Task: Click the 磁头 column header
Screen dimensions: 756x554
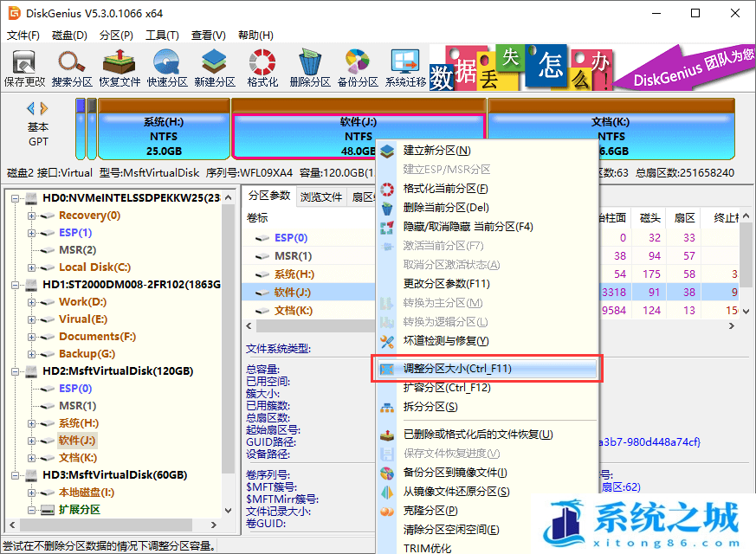Action: coord(649,218)
